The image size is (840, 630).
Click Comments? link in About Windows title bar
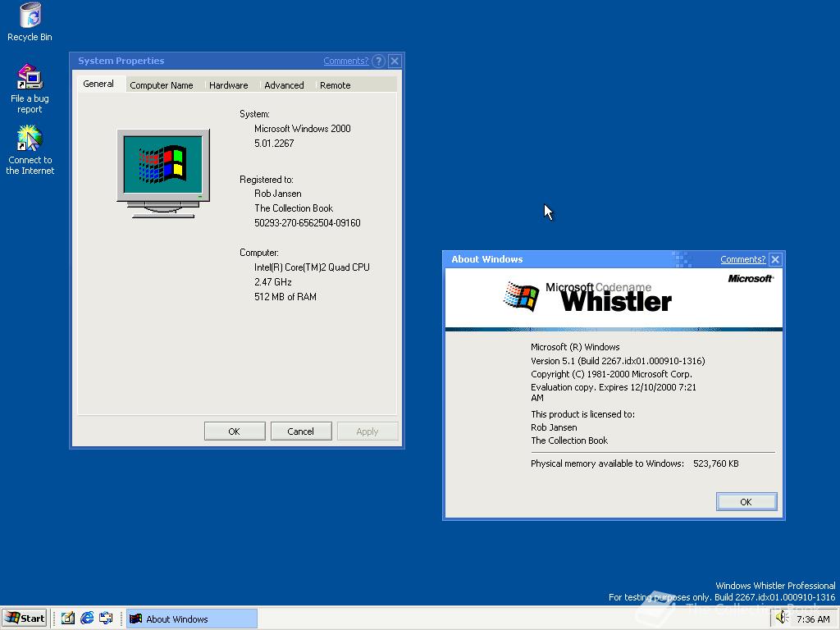(742, 259)
